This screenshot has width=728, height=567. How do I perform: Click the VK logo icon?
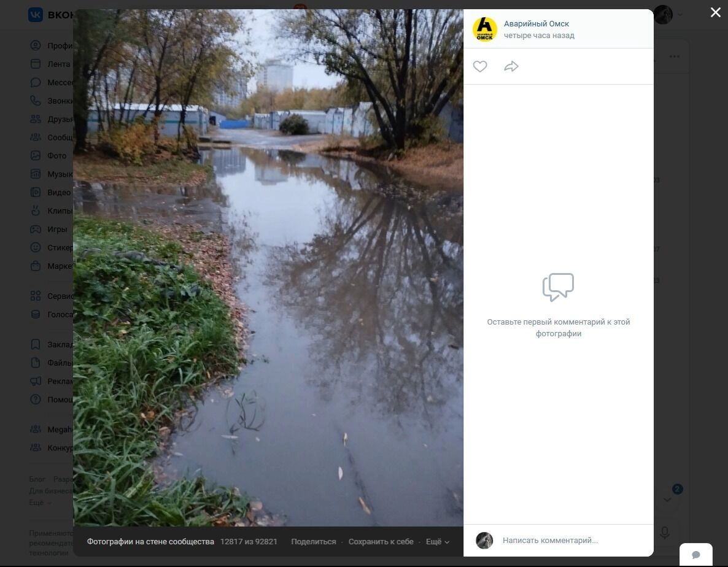pos(36,15)
